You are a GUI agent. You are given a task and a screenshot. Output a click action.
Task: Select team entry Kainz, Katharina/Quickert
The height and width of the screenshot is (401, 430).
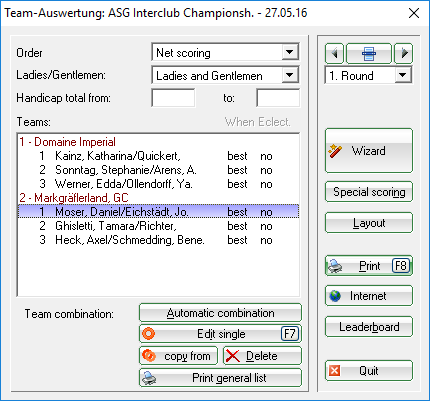click(158, 156)
